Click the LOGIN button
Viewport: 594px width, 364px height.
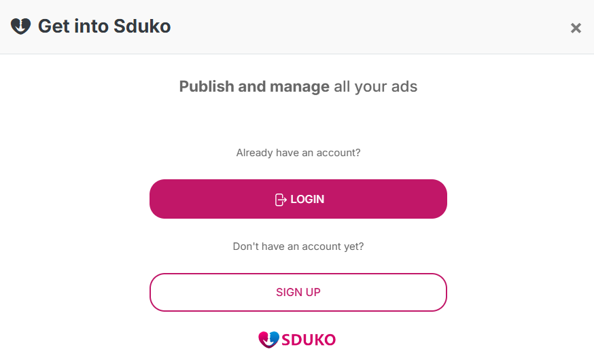tap(298, 199)
